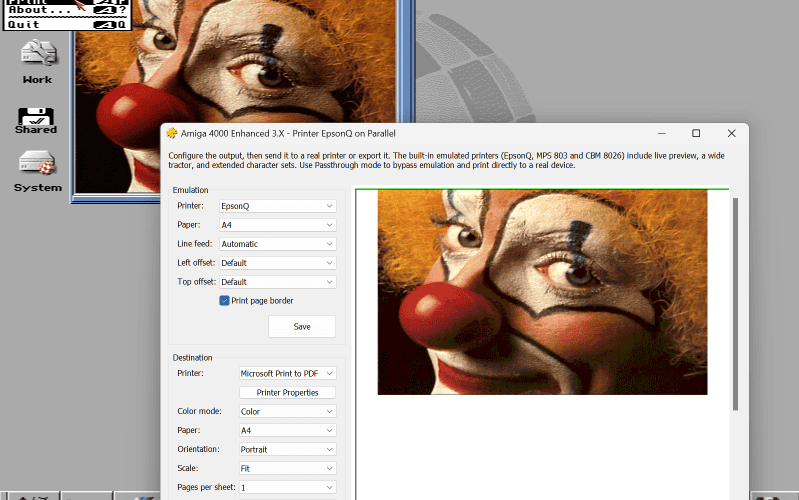799x500 pixels.
Task: Select the About... menu item
Action: 67,10
